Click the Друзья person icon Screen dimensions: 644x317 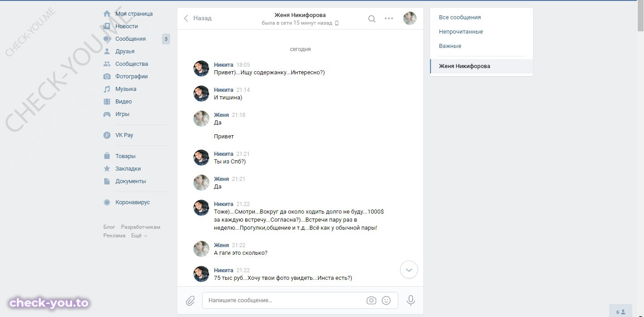tap(107, 51)
